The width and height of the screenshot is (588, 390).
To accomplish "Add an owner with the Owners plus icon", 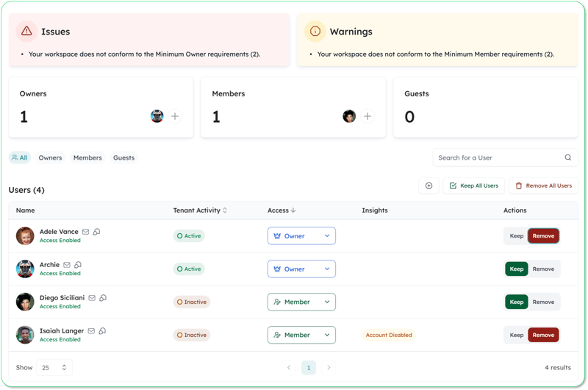I will pyautogui.click(x=175, y=116).
